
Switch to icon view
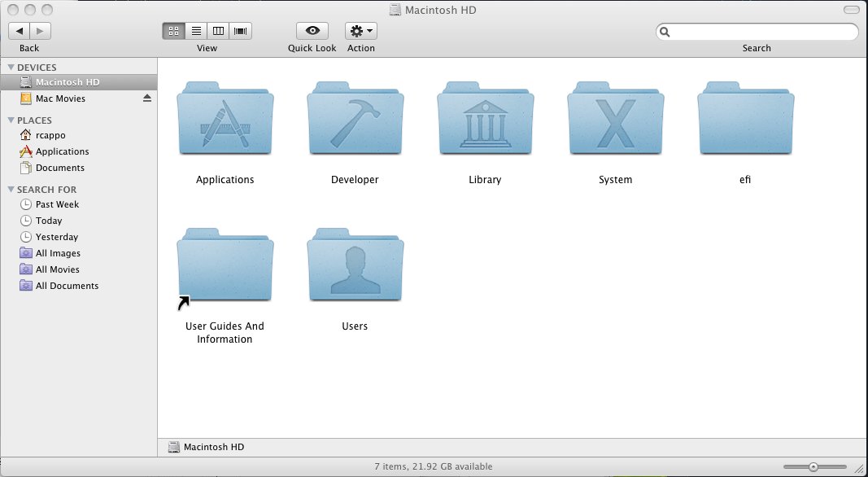pos(173,31)
